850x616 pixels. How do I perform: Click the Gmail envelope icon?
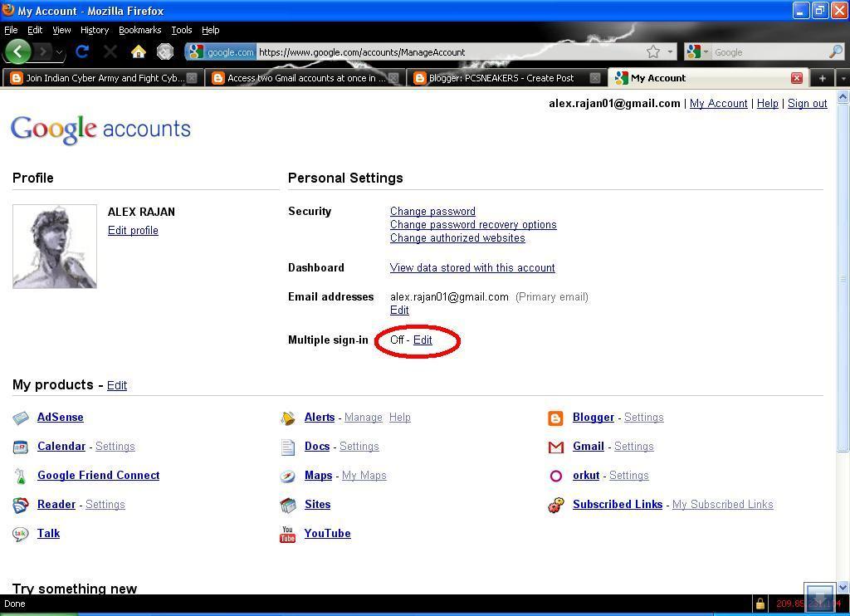(x=556, y=447)
